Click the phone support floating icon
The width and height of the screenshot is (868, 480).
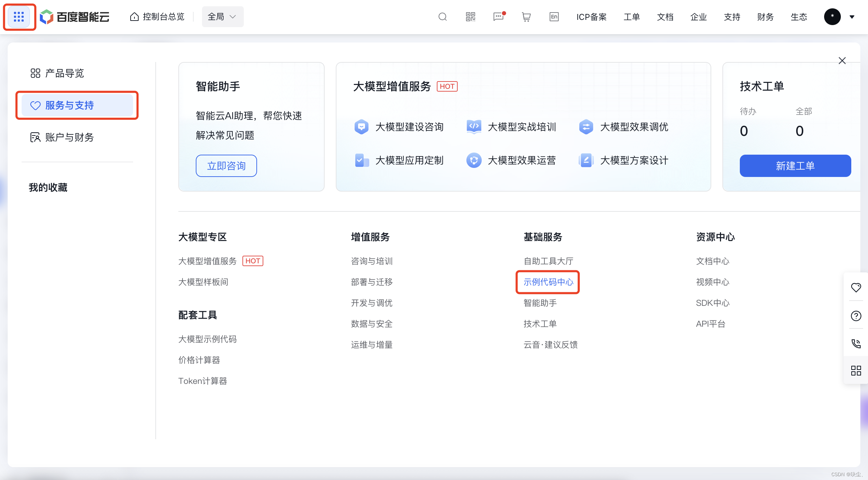[856, 344]
